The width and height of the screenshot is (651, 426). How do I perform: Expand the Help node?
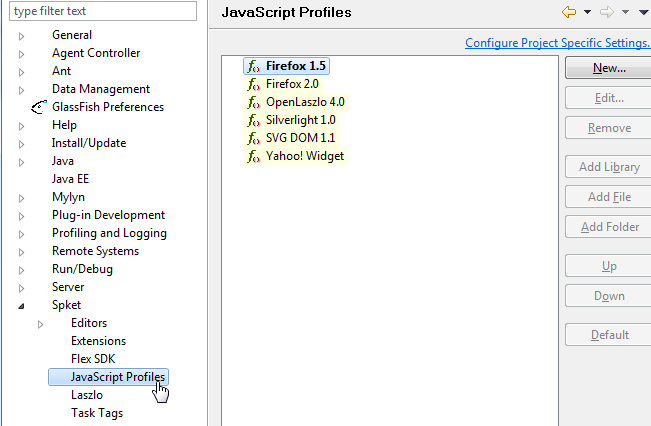[22, 126]
